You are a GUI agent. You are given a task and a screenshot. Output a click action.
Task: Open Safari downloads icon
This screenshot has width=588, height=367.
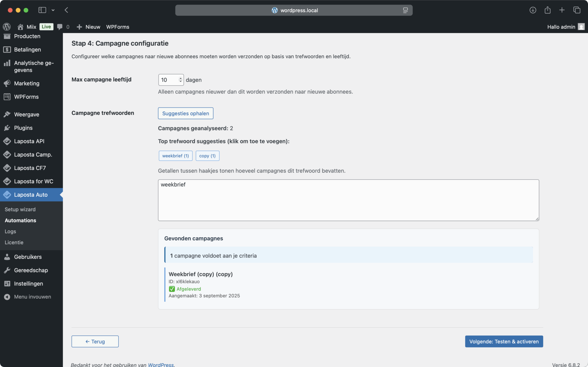tap(533, 10)
